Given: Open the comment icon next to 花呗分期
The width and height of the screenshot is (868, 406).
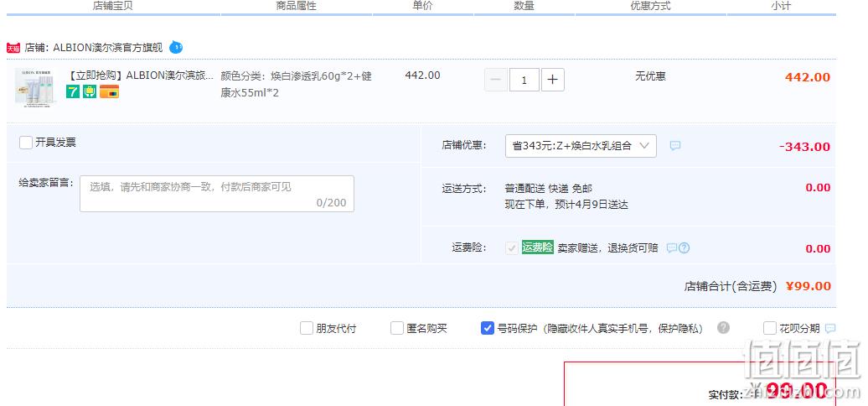Looking at the screenshot, I should pos(829,329).
